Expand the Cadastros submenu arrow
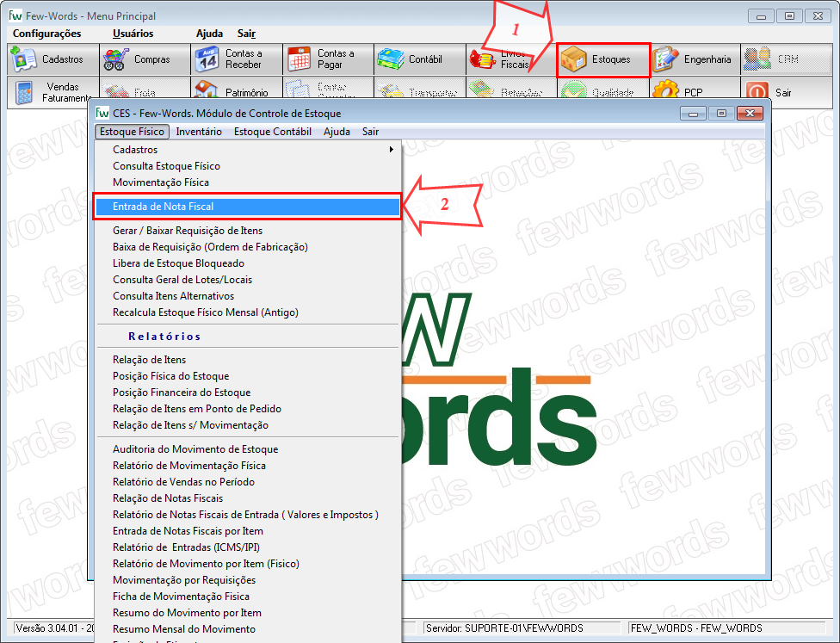 tap(392, 150)
